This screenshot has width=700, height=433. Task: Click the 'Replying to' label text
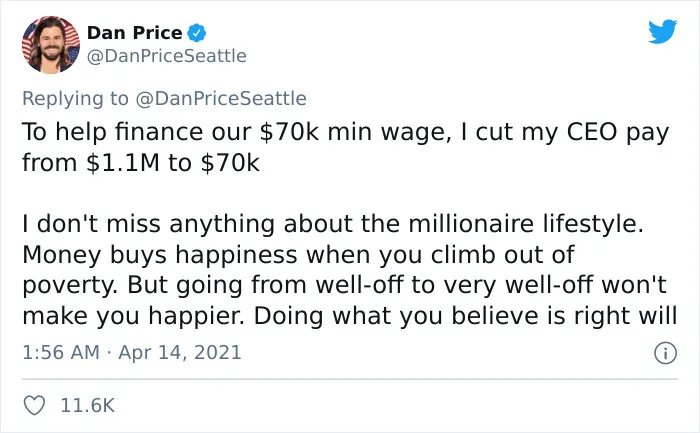[x=75, y=99]
